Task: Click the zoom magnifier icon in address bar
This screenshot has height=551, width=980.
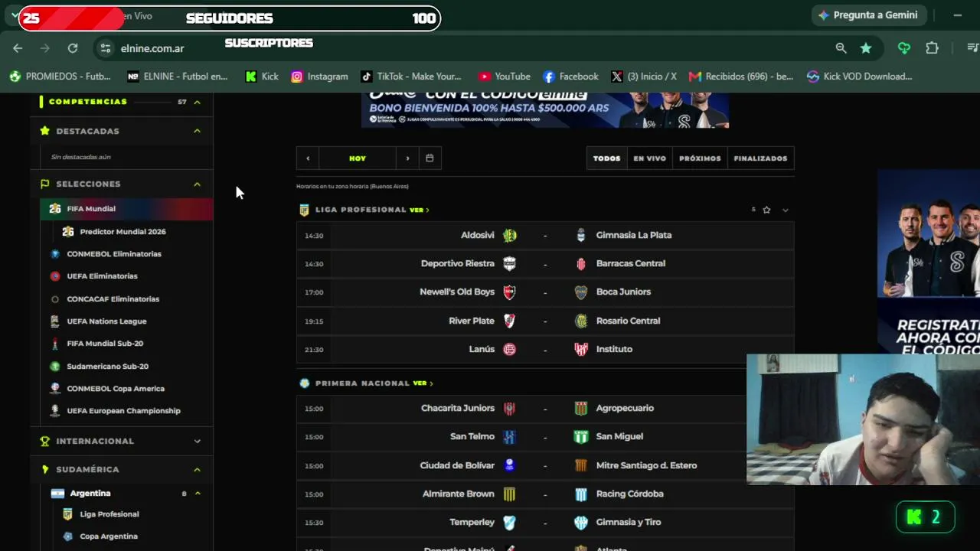Action: [841, 48]
